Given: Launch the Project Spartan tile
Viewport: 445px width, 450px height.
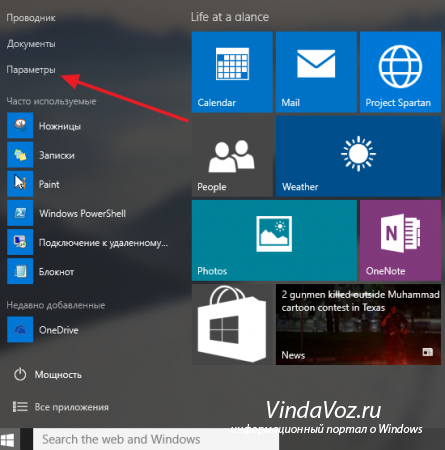Looking at the screenshot, I should [400, 72].
